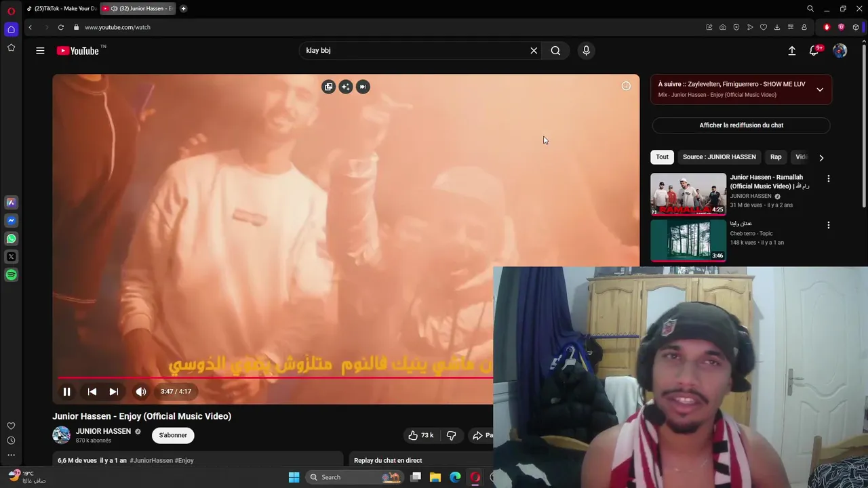Show more filter chips with the arrow
Viewport: 868px width, 488px height.
[x=821, y=158]
